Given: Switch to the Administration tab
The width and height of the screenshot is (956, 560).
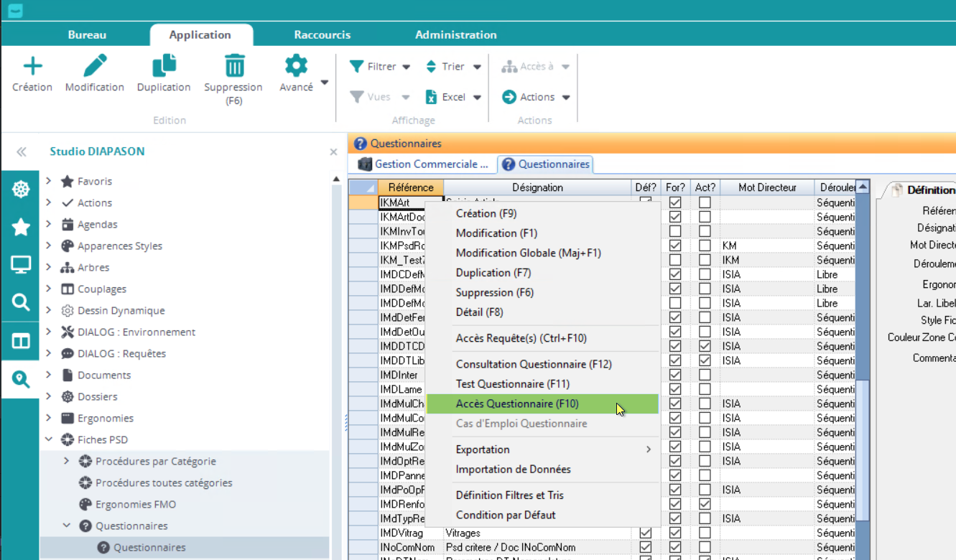Looking at the screenshot, I should click(x=455, y=34).
